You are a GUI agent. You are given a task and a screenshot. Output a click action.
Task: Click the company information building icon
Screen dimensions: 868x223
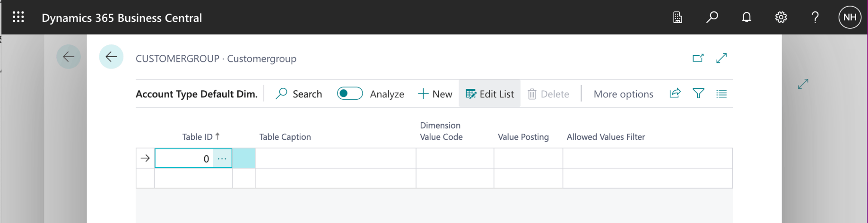click(x=677, y=17)
